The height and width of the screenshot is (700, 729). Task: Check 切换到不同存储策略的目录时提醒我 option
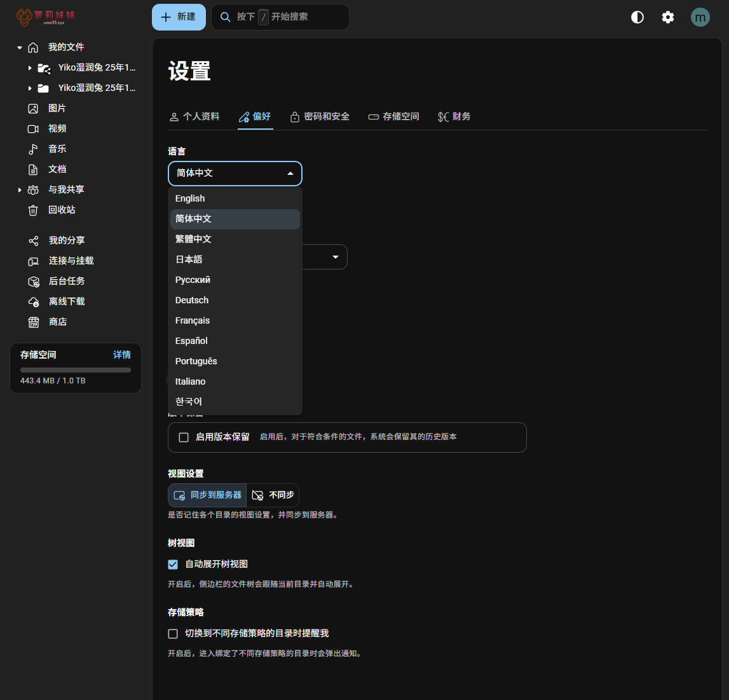[173, 634]
